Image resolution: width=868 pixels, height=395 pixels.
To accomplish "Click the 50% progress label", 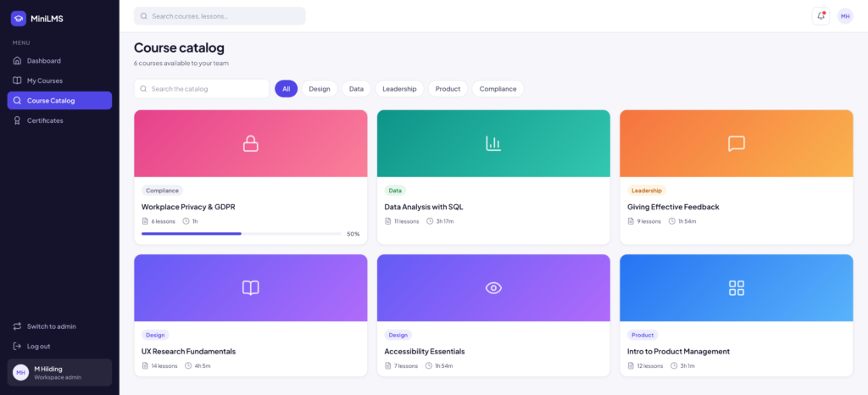I will (353, 234).
